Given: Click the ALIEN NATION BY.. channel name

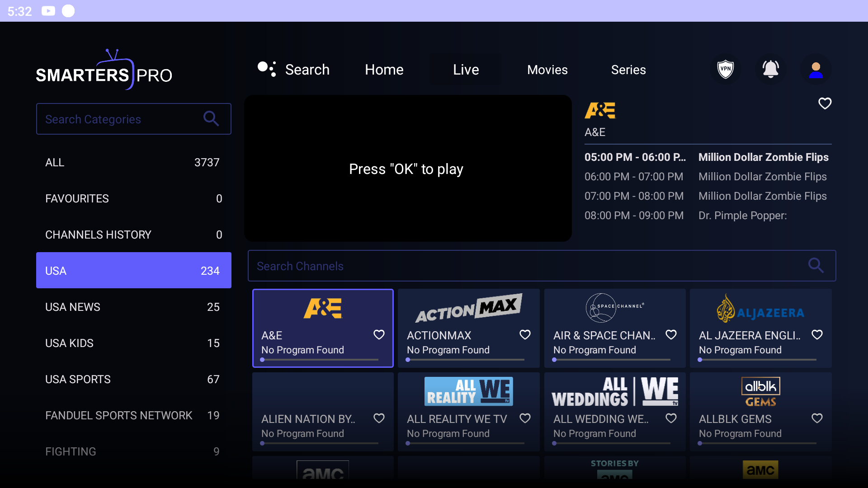Looking at the screenshot, I should coord(308,419).
